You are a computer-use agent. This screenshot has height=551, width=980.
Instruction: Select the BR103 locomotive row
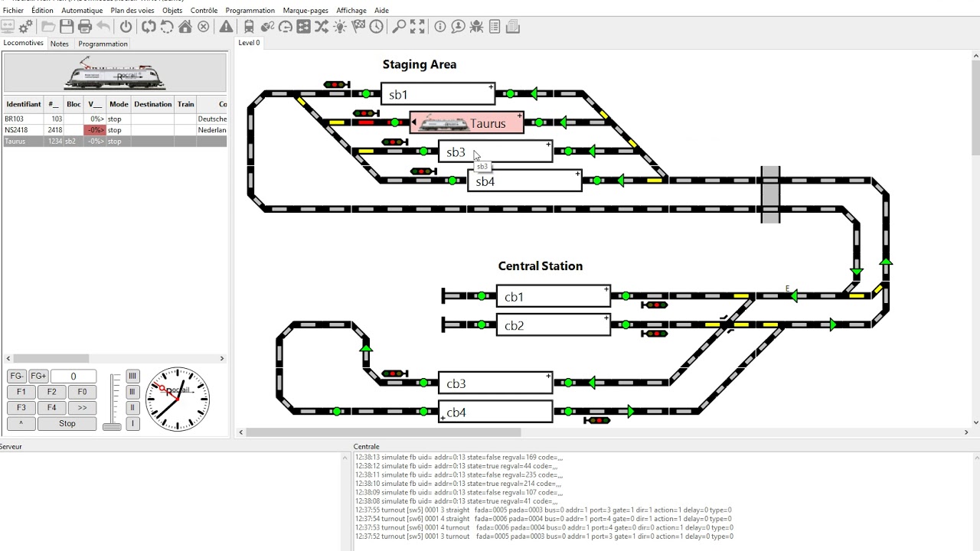(x=115, y=119)
